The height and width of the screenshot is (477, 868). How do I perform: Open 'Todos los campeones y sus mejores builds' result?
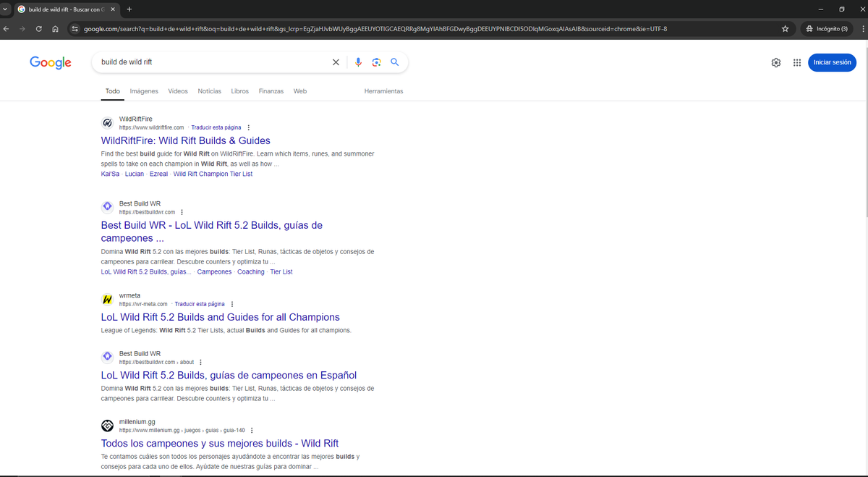tap(220, 443)
